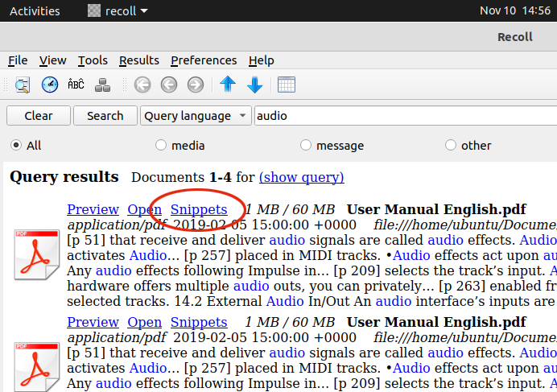Open the ABC term explorer tool

(x=76, y=85)
